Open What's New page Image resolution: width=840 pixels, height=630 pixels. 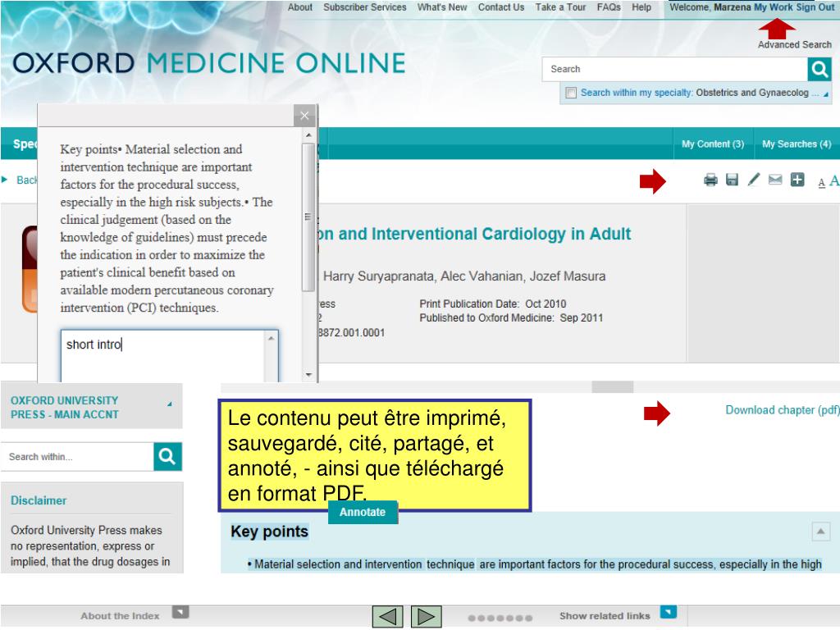[442, 7]
